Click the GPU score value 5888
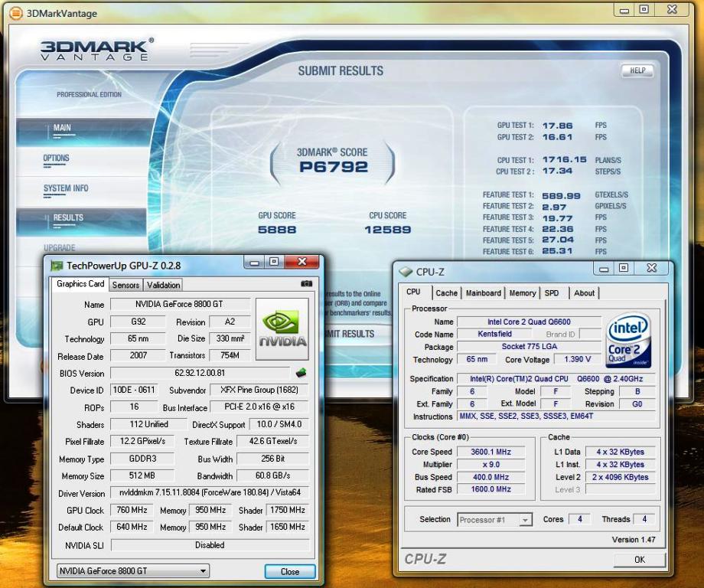Screen dimensions: 704x588 coord(277,230)
